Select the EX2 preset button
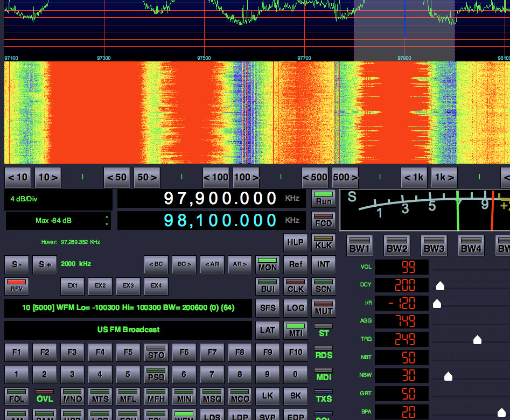The height and width of the screenshot is (420, 510). (x=100, y=286)
